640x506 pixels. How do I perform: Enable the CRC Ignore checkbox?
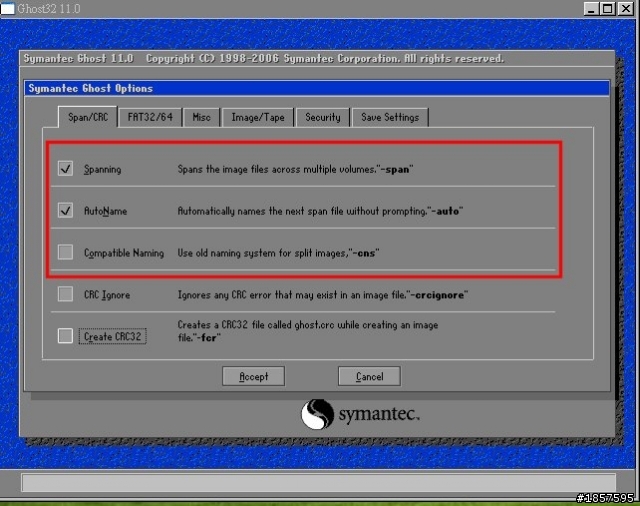pyautogui.click(x=65, y=294)
